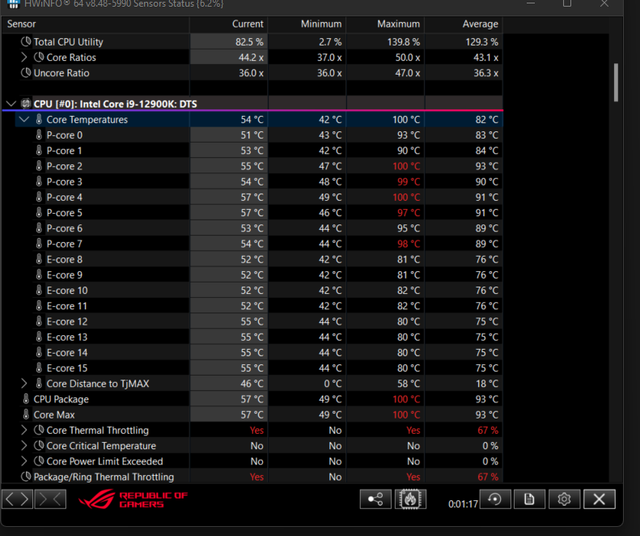Screen dimensions: 640x536
Task: Click elapsed time 0:01:17
Action: 463,504
